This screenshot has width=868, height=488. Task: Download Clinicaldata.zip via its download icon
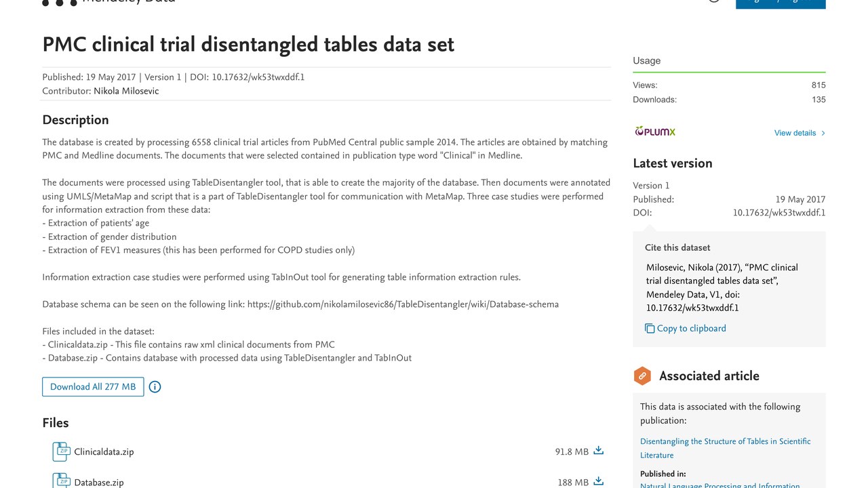(598, 451)
